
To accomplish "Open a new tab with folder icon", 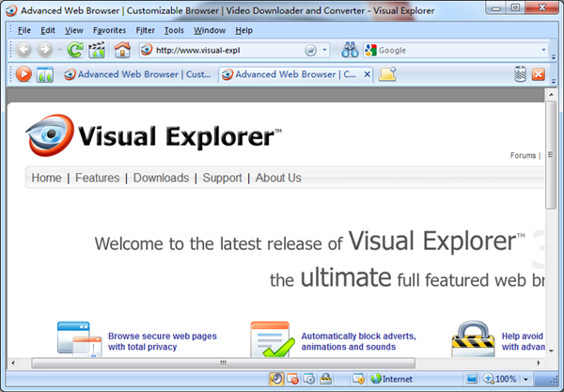I will pyautogui.click(x=387, y=74).
